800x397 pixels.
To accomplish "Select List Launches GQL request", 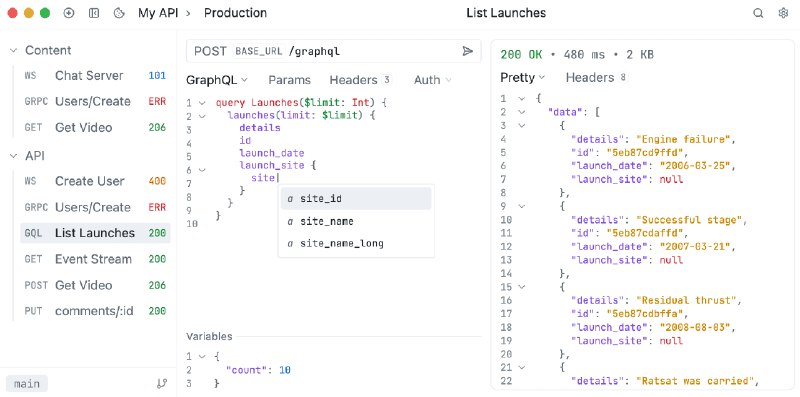I will pyautogui.click(x=95, y=233).
